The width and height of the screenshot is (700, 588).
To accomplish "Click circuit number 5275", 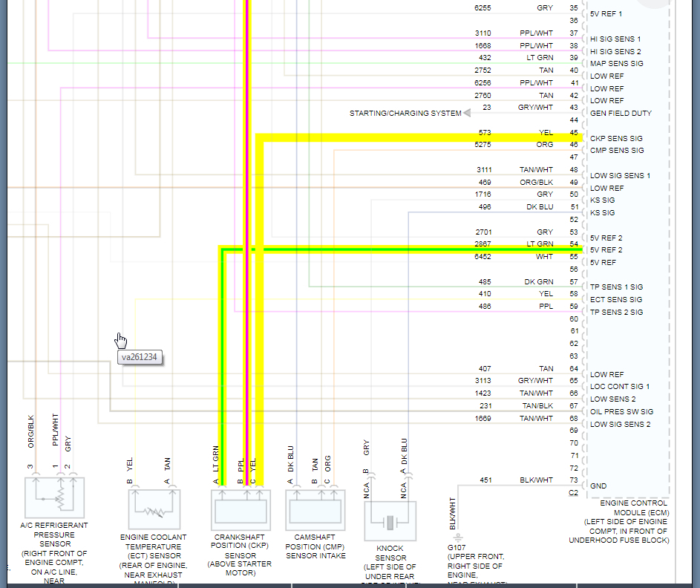I will (483, 145).
